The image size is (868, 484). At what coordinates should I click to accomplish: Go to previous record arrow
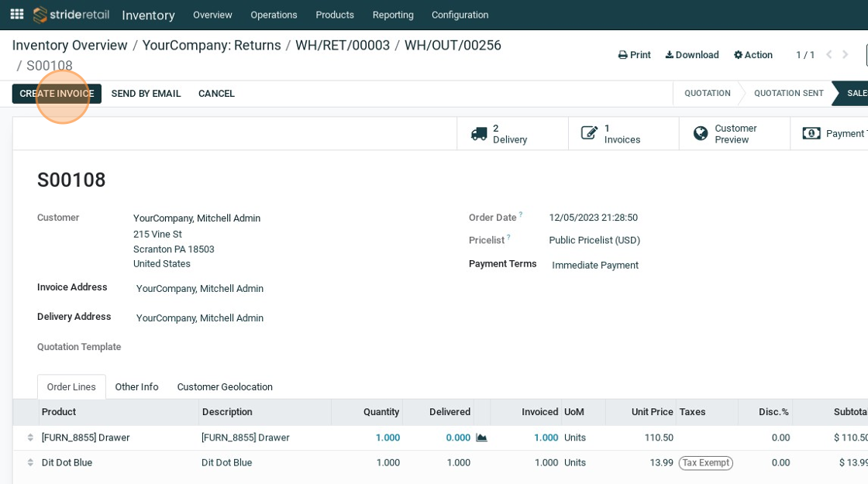click(828, 55)
